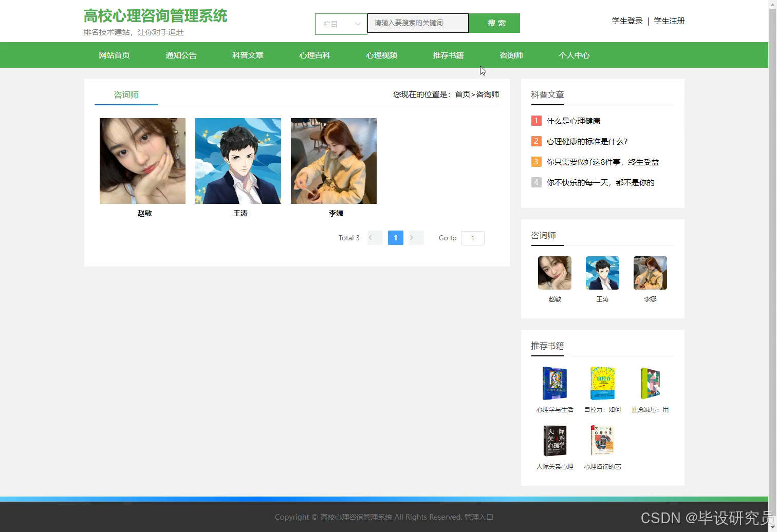The image size is (777, 532).
Task: Click the name 赵敏 under the main photo
Action: [144, 213]
